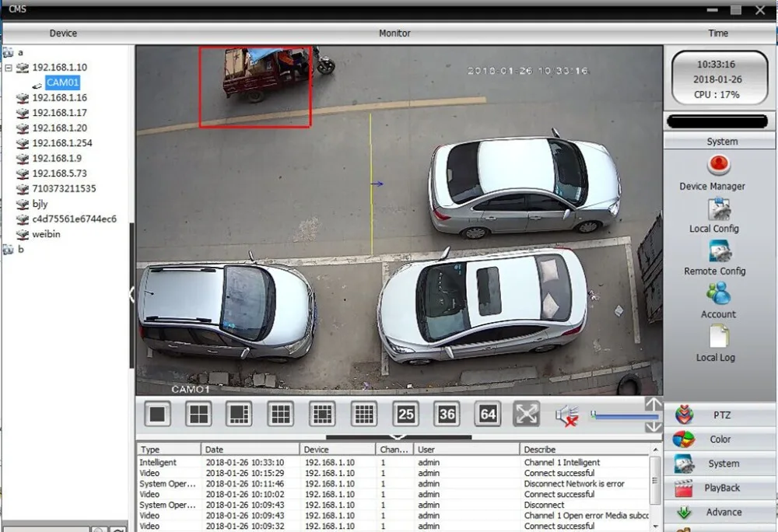This screenshot has height=532, width=778.
Task: Select the nine-view grid layout
Action: [281, 414]
